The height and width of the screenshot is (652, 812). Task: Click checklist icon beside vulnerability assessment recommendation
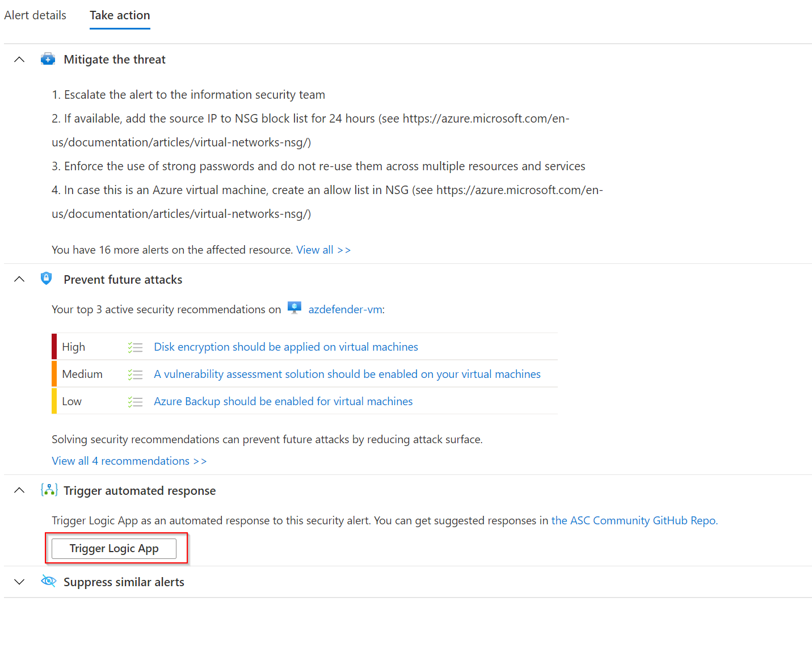[x=135, y=375]
